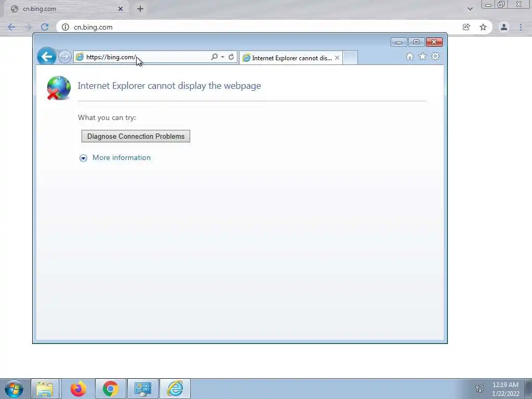Screen dimensions: 532x399
Task: View site information icon in Chrome
Action: coord(65,27)
